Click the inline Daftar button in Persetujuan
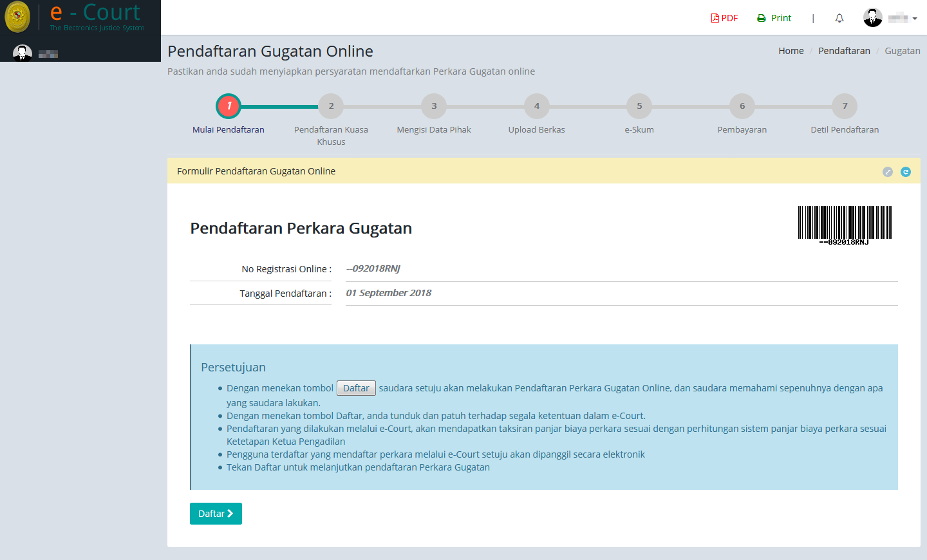The image size is (927, 560). 356,388
